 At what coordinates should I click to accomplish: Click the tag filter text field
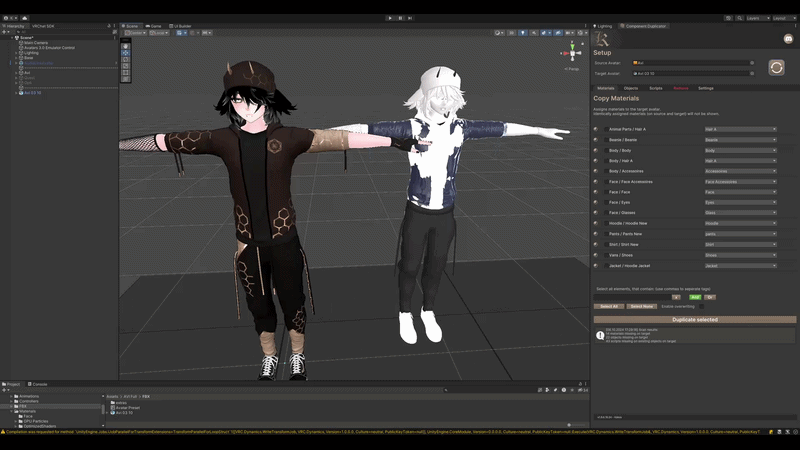coord(632,297)
